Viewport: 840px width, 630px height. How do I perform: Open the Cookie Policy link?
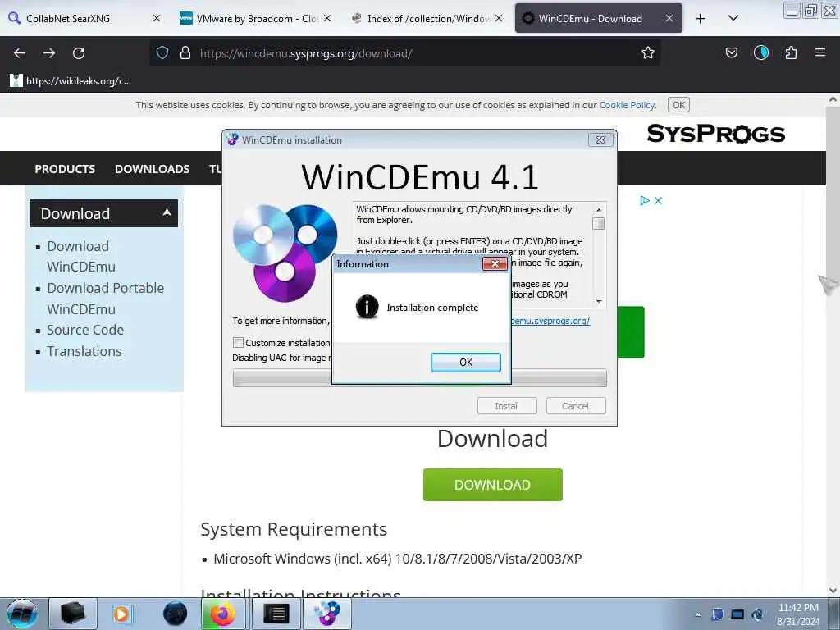(627, 105)
